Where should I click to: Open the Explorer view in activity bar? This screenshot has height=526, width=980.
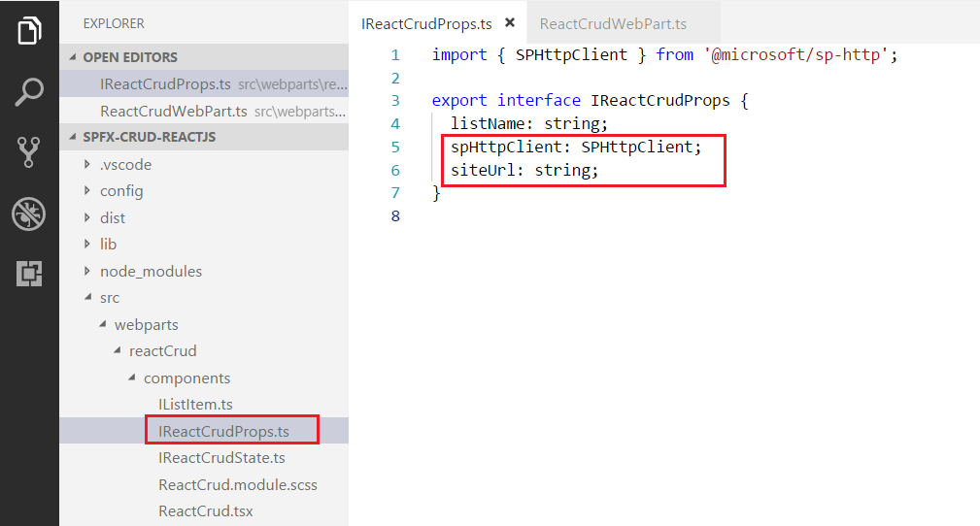[29, 31]
